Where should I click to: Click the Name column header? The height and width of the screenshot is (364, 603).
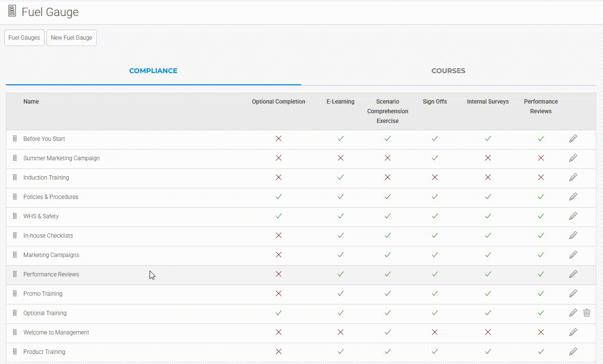tap(31, 102)
